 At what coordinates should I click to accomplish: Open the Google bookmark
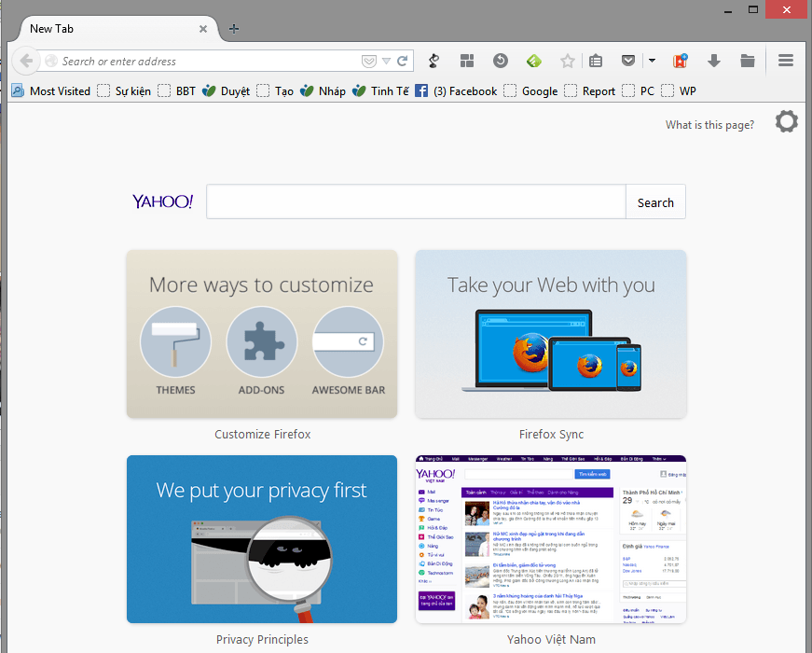[x=530, y=91]
